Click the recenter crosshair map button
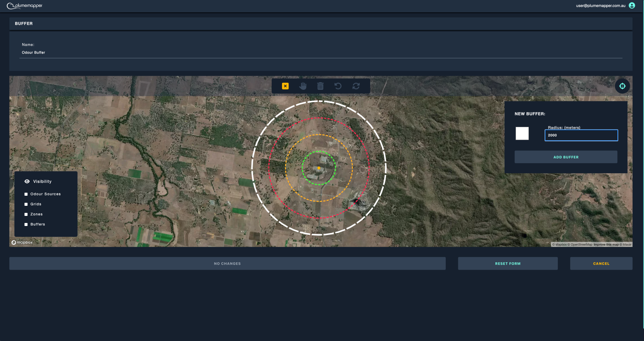Viewport: 644px width, 341px height. (622, 86)
